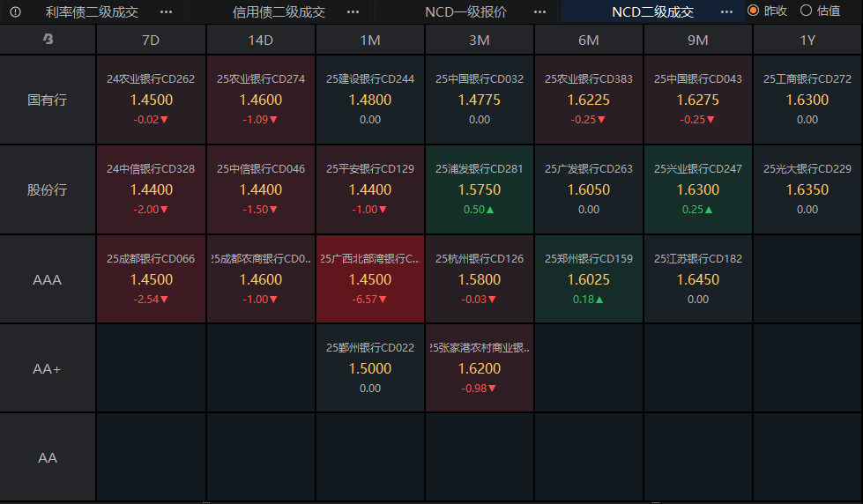Open more options for 利率债二级成交 tab

(x=166, y=12)
